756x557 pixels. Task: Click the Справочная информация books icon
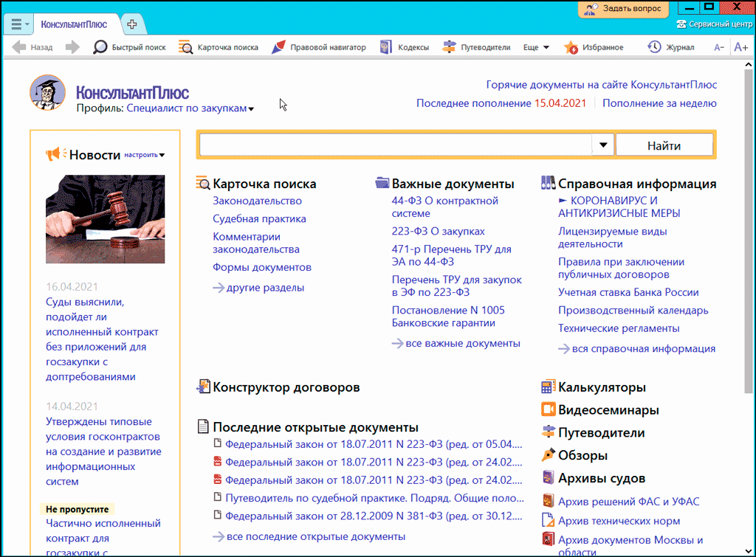point(549,183)
